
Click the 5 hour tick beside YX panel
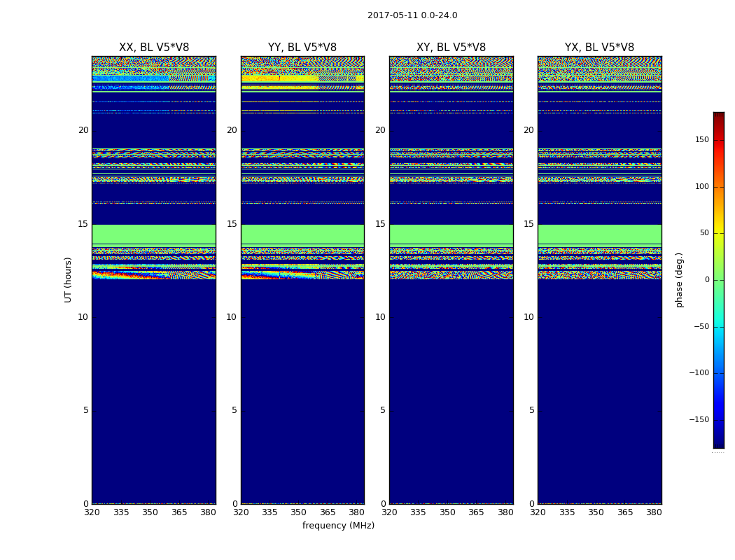coord(531,410)
